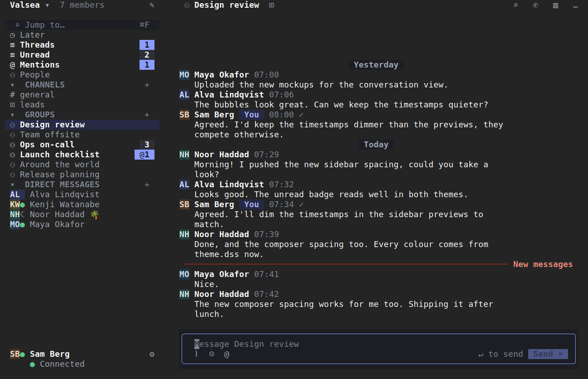Click the Send button
The image size is (588, 379).
(x=548, y=354)
